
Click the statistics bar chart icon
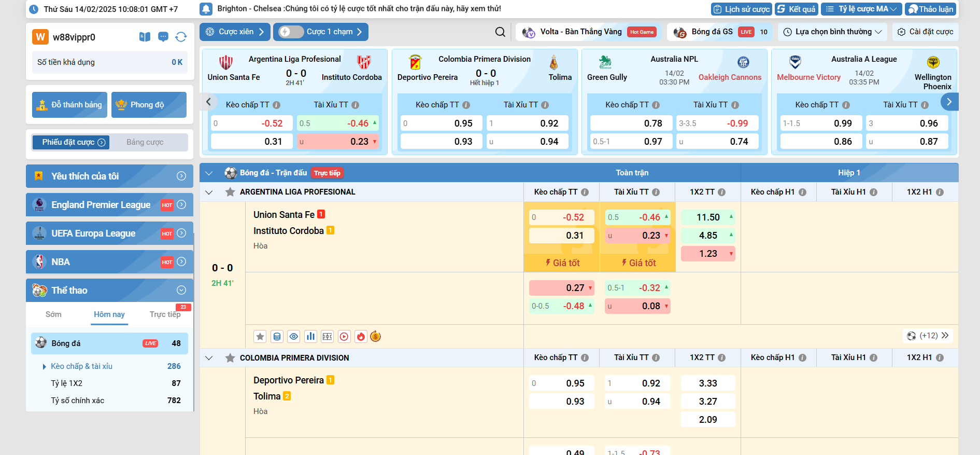coord(310,337)
